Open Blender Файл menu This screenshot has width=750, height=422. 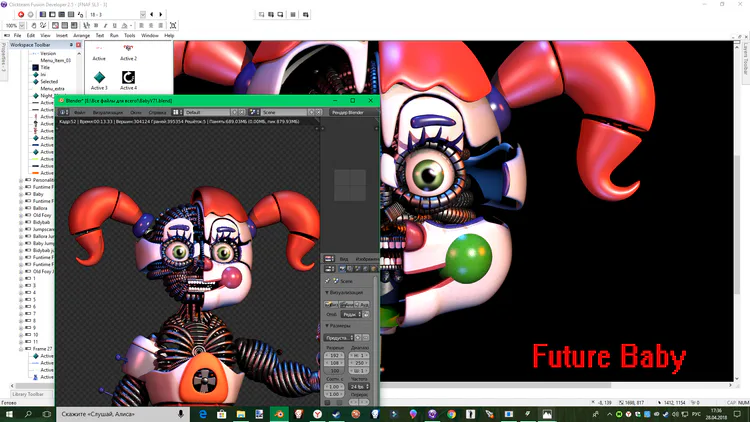(79, 112)
